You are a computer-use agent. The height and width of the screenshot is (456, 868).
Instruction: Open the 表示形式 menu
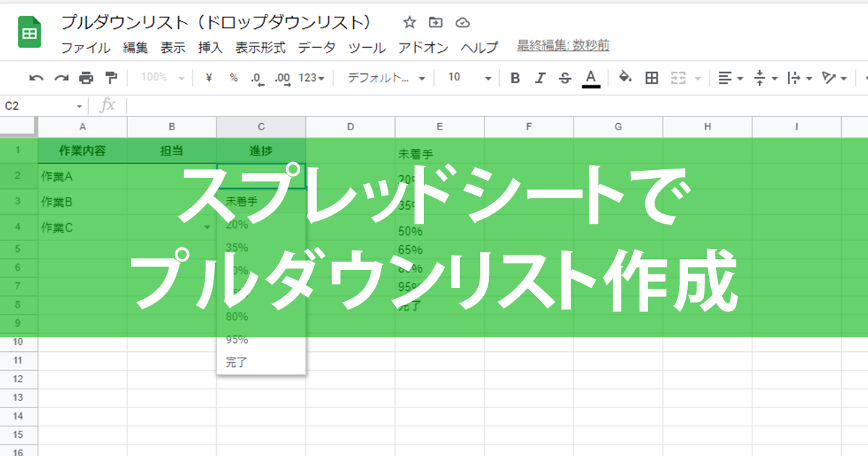click(260, 48)
